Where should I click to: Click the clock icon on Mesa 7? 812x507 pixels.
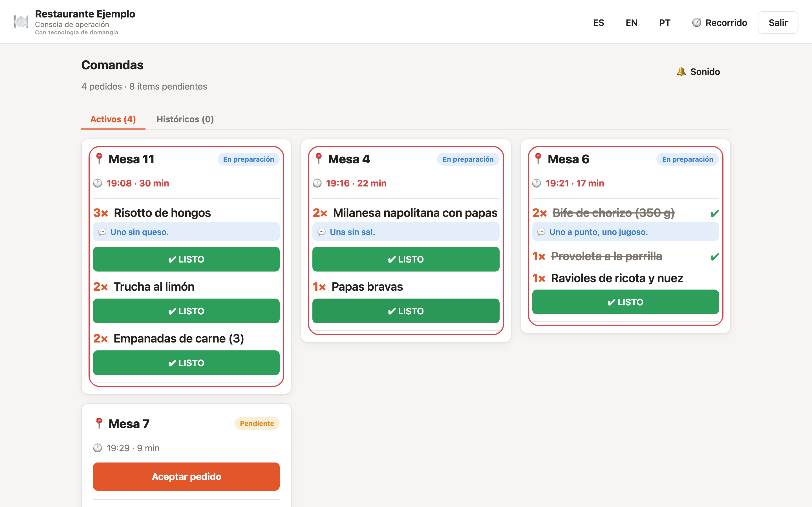98,448
